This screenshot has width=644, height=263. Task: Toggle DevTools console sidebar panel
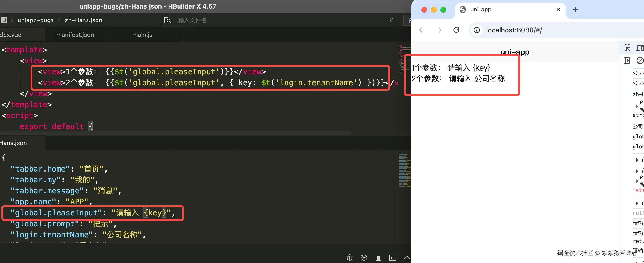627,61
